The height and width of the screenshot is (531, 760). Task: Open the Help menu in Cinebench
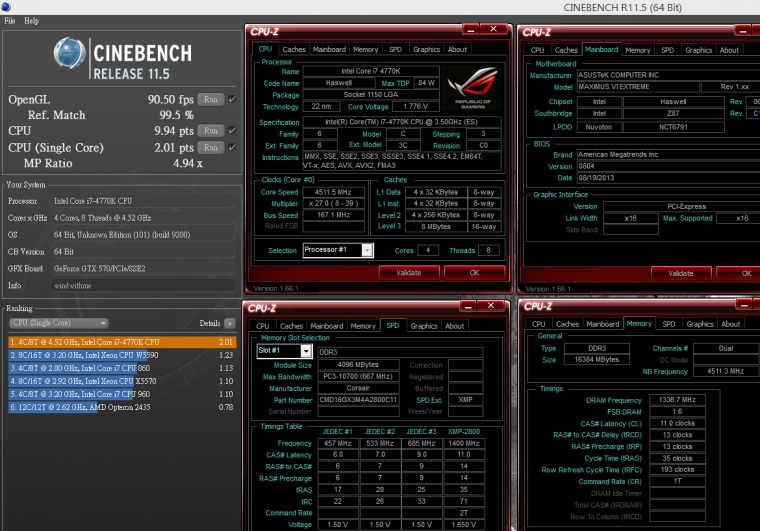pyautogui.click(x=31, y=21)
